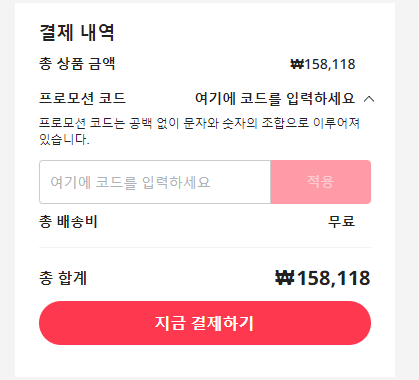
Task: Click the won symbol in bold total
Action: tap(285, 278)
